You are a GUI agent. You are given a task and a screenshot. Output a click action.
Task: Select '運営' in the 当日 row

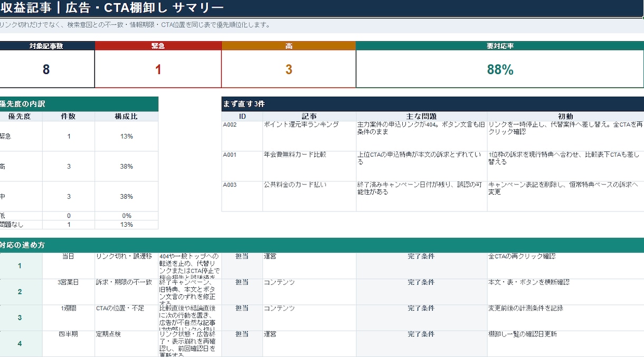[309, 266]
